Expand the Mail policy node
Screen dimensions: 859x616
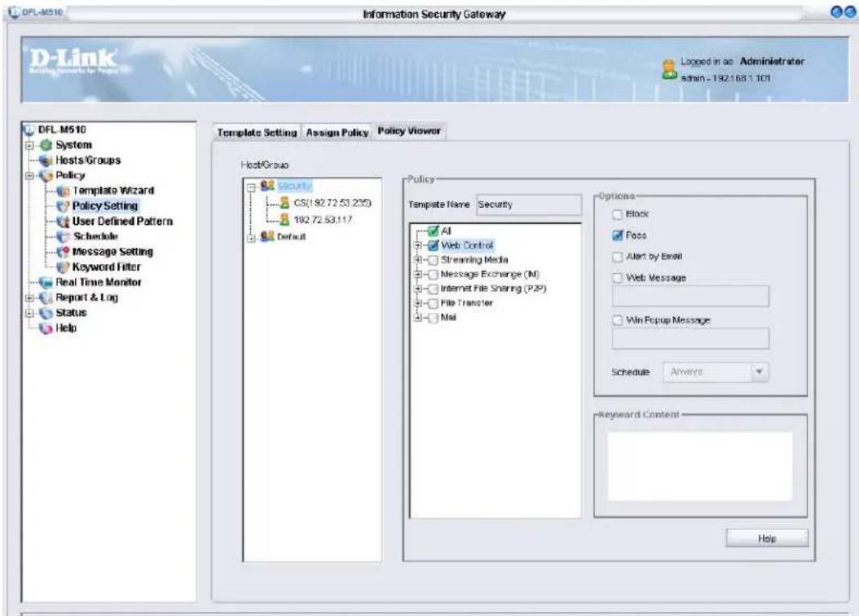point(418,318)
